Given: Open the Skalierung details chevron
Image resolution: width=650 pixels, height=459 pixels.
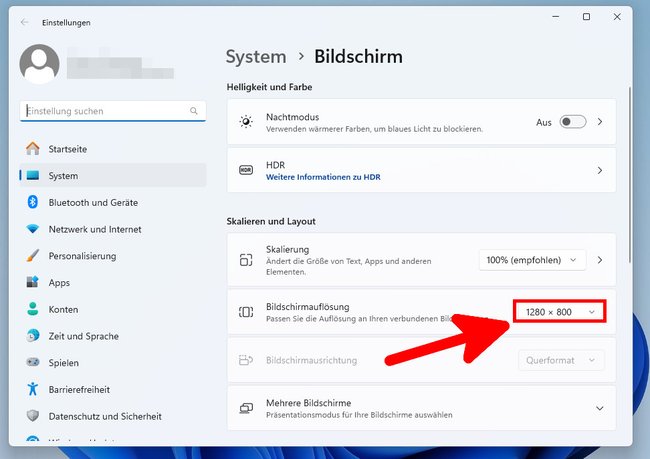Looking at the screenshot, I should [600, 260].
